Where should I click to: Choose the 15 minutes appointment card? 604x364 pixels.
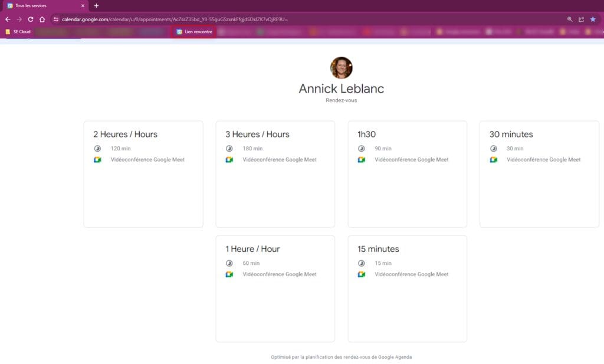(x=408, y=289)
